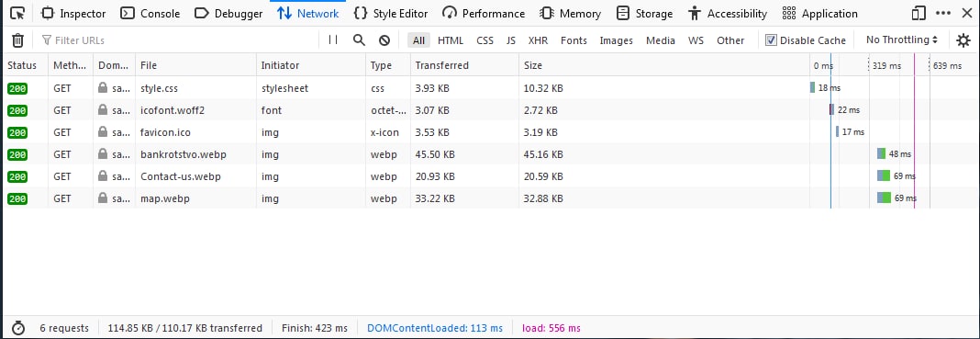Image resolution: width=980 pixels, height=339 pixels.
Task: Click the 200 status badge for icofont.woff2
Action: click(17, 110)
